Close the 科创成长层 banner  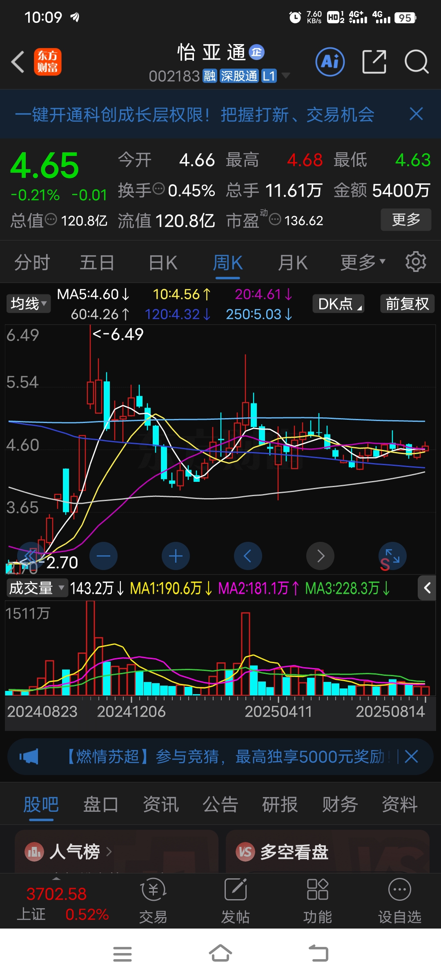416,114
